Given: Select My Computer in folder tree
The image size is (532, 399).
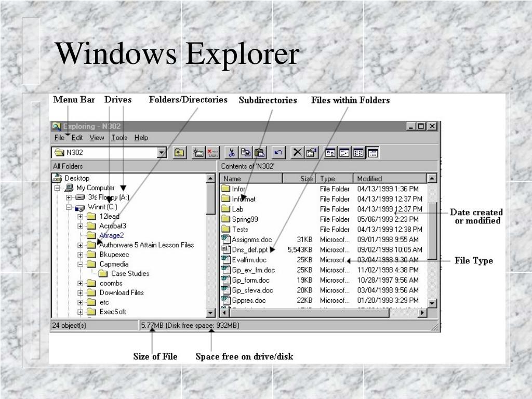Looking at the screenshot, I should pyautogui.click(x=96, y=188).
